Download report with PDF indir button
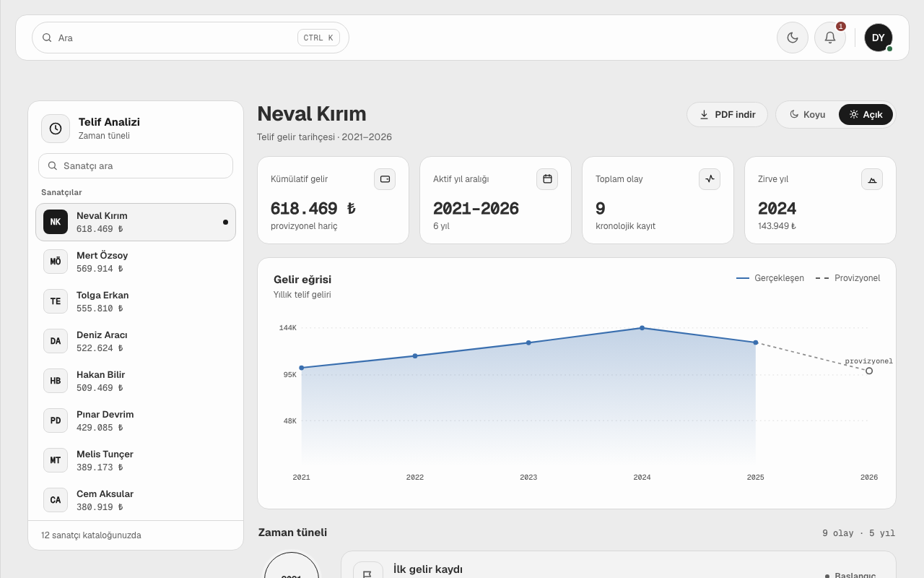 (x=727, y=114)
